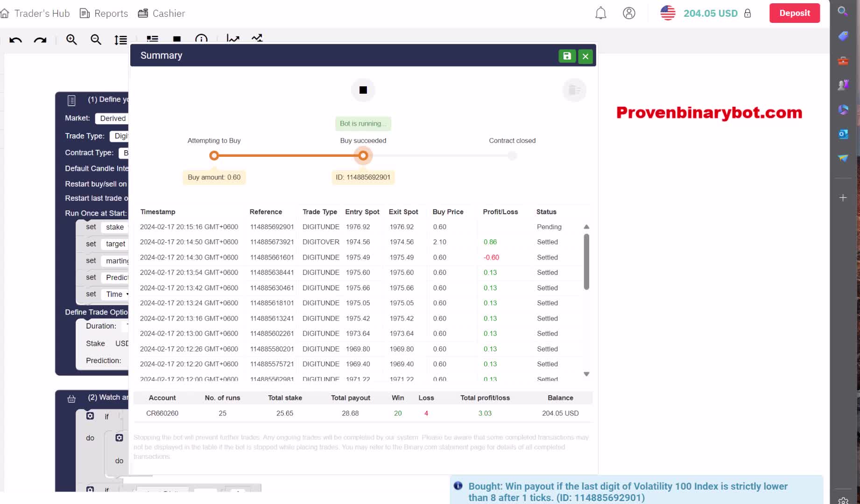Open the Cashier menu item
This screenshot has width=860, height=504.
click(162, 13)
